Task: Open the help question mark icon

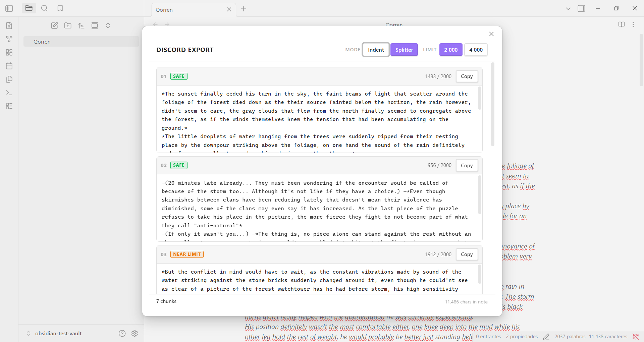Action: click(x=122, y=333)
